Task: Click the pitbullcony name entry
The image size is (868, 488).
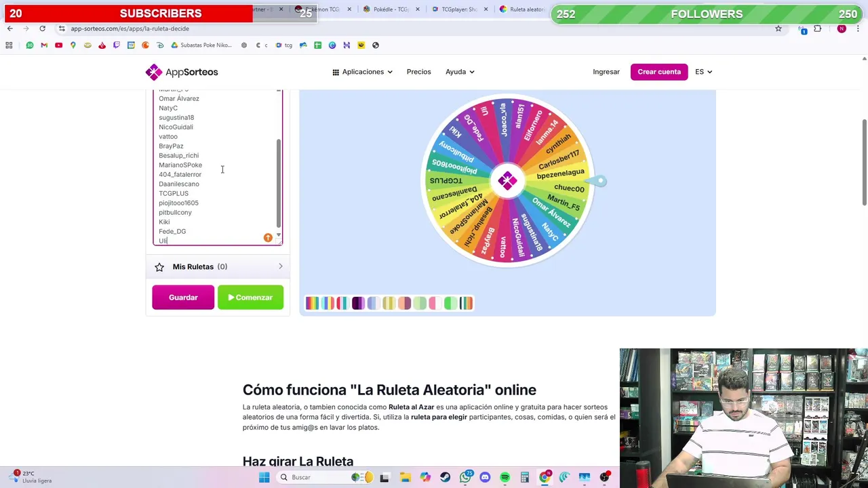Action: (x=175, y=212)
